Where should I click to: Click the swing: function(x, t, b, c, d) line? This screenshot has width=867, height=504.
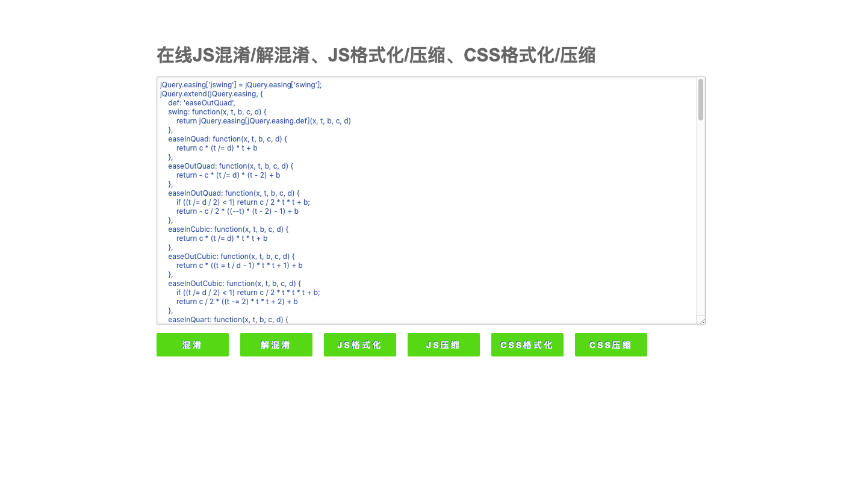217,112
